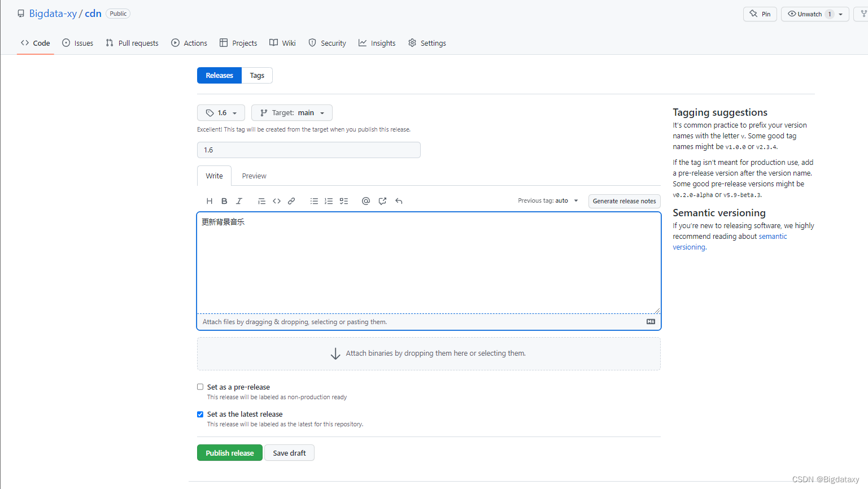
Task: Open the Actions tab
Action: (189, 43)
